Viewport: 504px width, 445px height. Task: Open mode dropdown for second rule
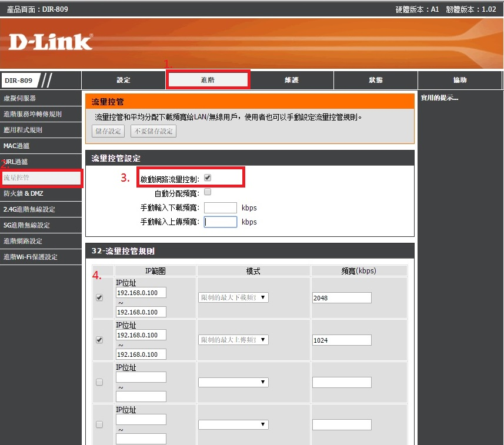coord(233,340)
